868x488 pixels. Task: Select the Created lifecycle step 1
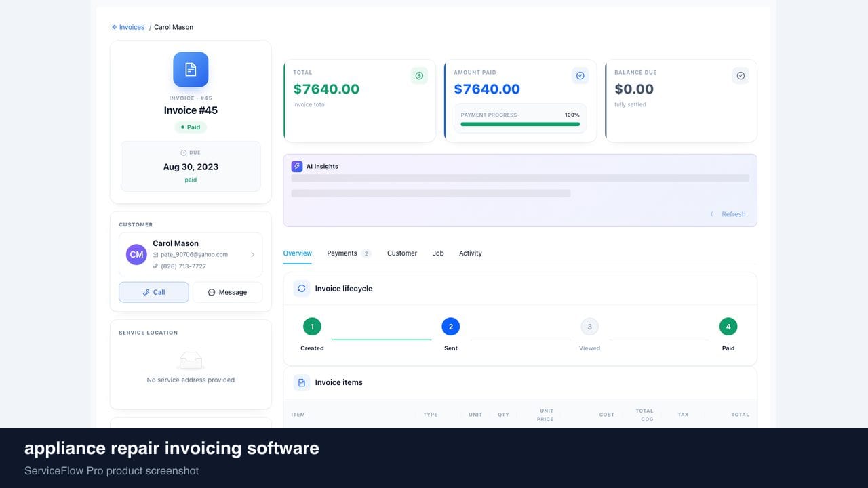[312, 327]
